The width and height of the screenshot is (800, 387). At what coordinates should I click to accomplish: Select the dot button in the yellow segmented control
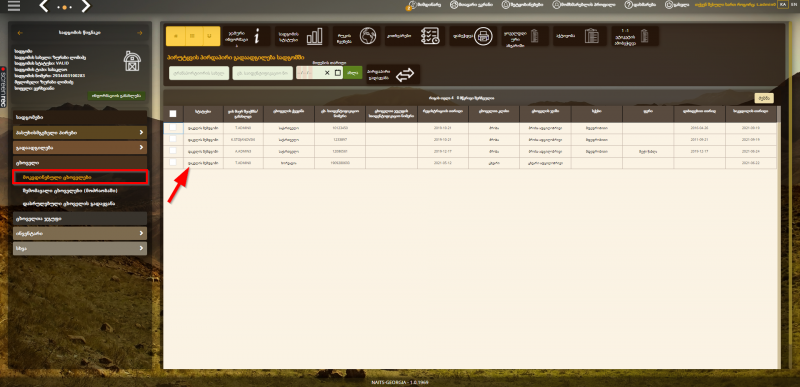[x=176, y=36]
